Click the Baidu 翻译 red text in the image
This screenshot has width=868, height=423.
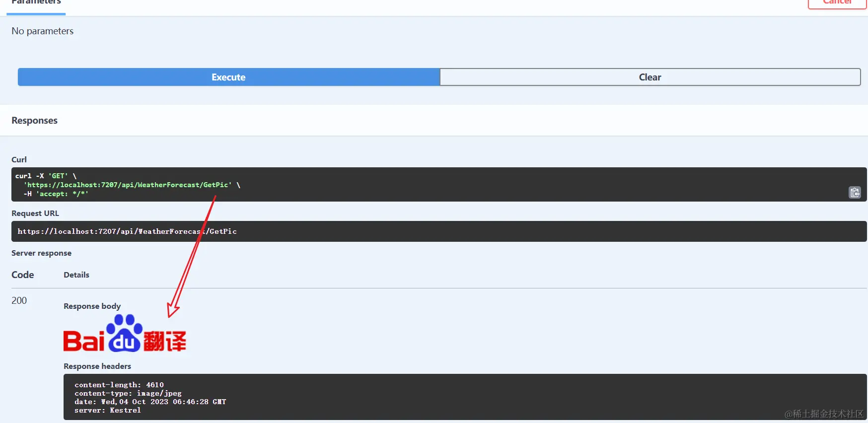coord(165,341)
